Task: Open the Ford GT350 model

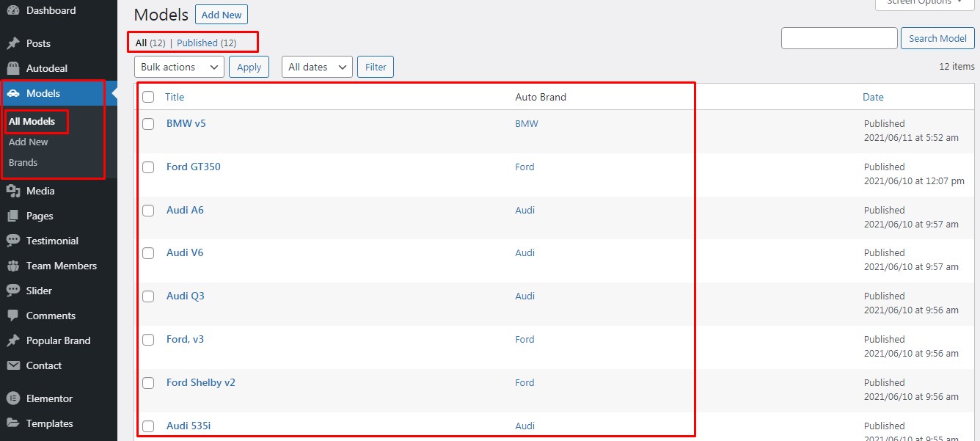Action: click(x=194, y=167)
